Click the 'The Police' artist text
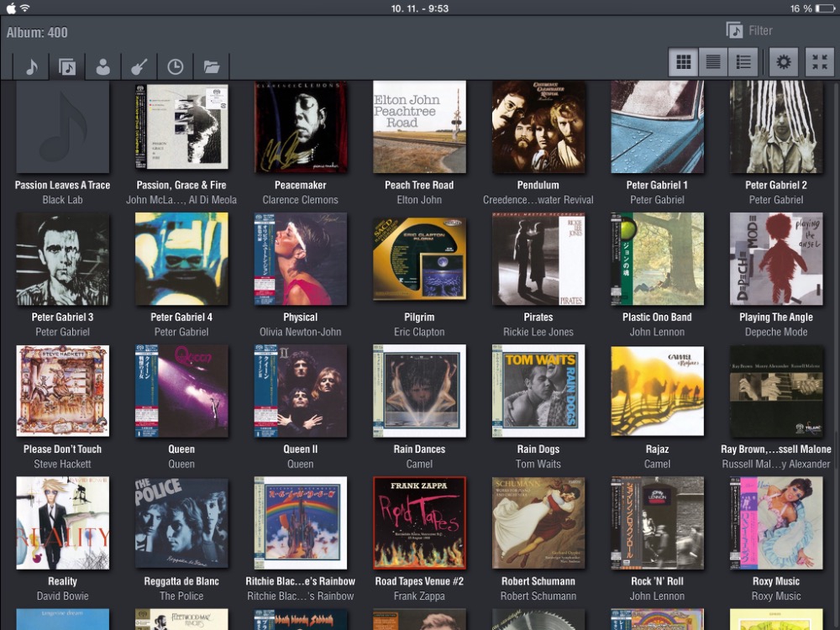Image resolution: width=840 pixels, height=630 pixels. click(181, 596)
